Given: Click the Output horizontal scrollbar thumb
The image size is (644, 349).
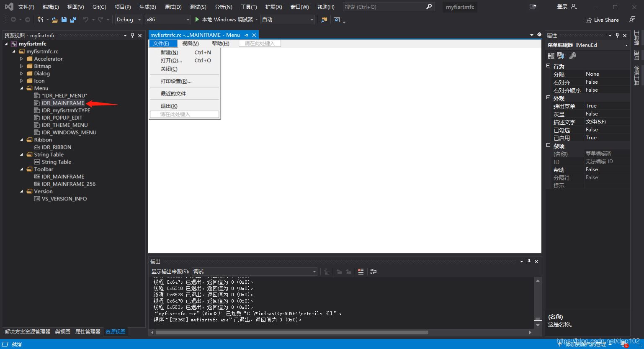Looking at the screenshot, I should pos(292,332).
